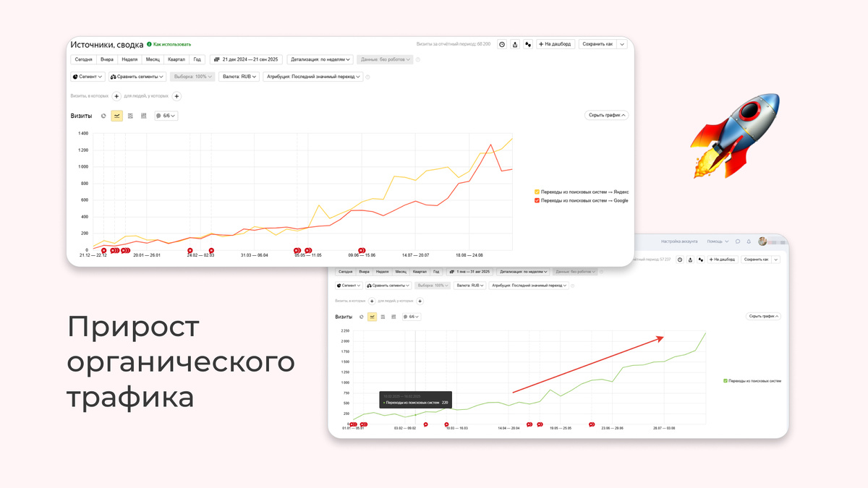Open 6/6 series selector in upper report
The height and width of the screenshot is (488, 868).
click(x=166, y=116)
